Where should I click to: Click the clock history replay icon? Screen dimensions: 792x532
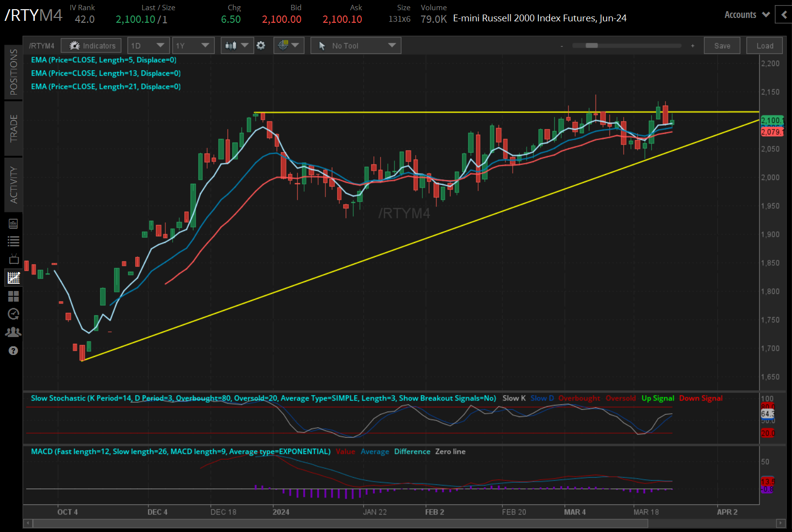click(14, 314)
